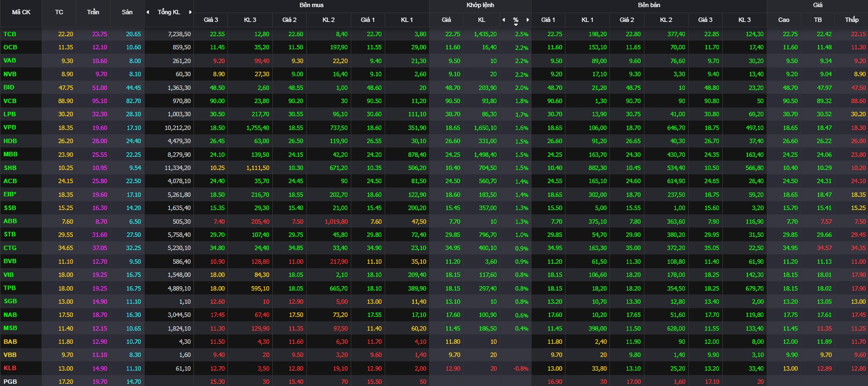Screen dimensions: 868x386
Task: Click the Cao high price header
Action: pos(784,20)
